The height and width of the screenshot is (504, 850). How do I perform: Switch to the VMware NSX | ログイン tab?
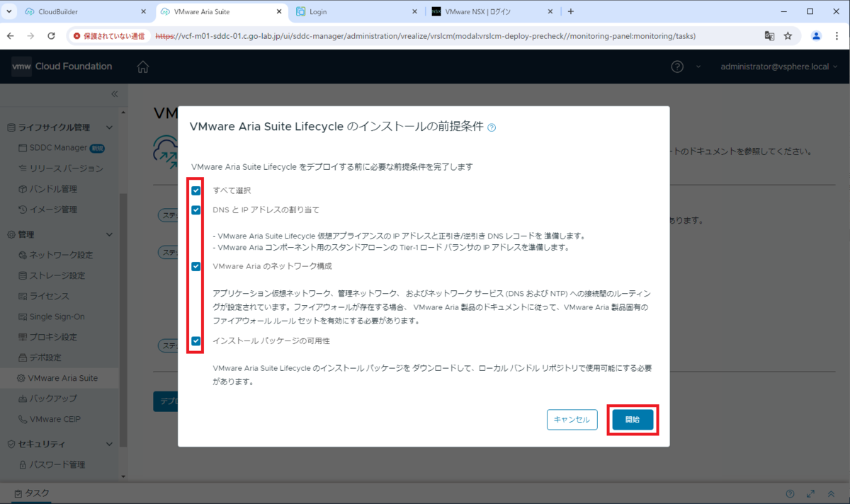click(494, 11)
